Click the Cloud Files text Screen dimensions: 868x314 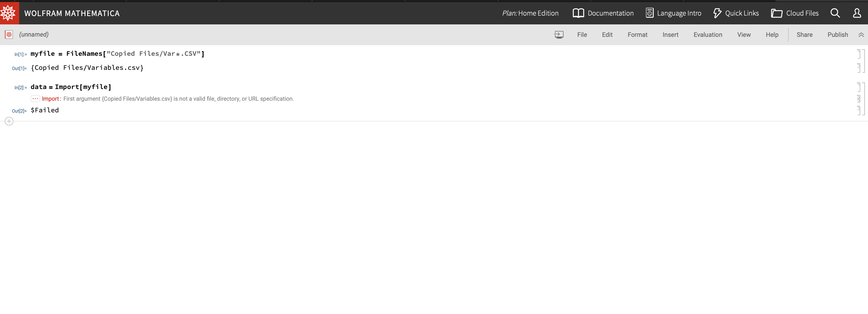802,13
